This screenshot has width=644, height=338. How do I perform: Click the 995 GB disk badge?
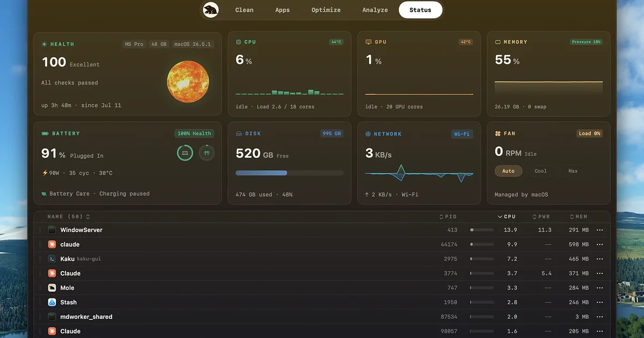coord(331,134)
